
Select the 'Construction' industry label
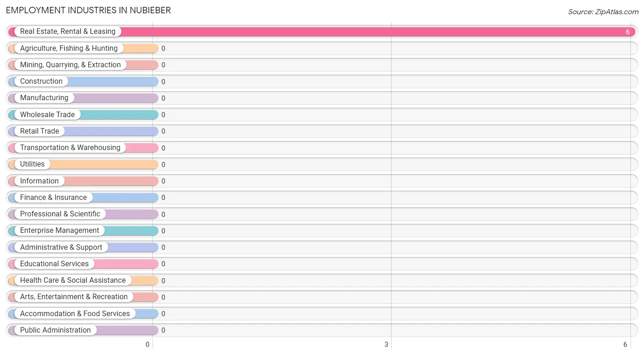pyautogui.click(x=41, y=81)
